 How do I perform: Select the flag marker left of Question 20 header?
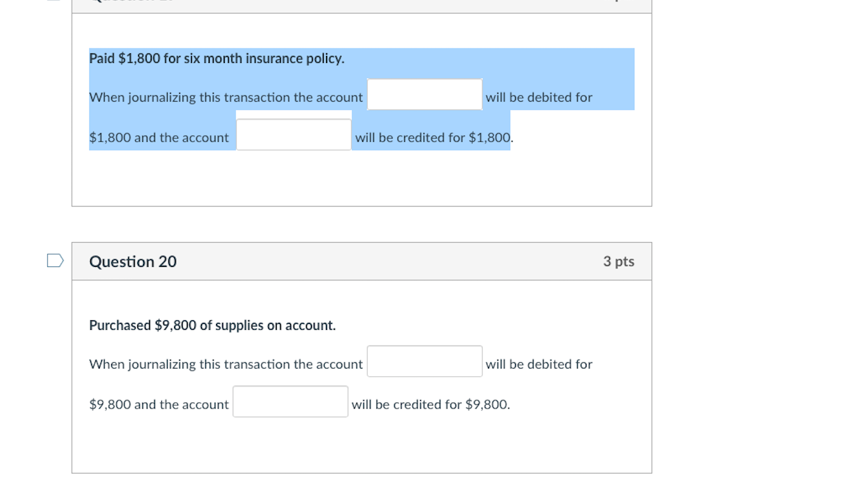click(x=54, y=260)
